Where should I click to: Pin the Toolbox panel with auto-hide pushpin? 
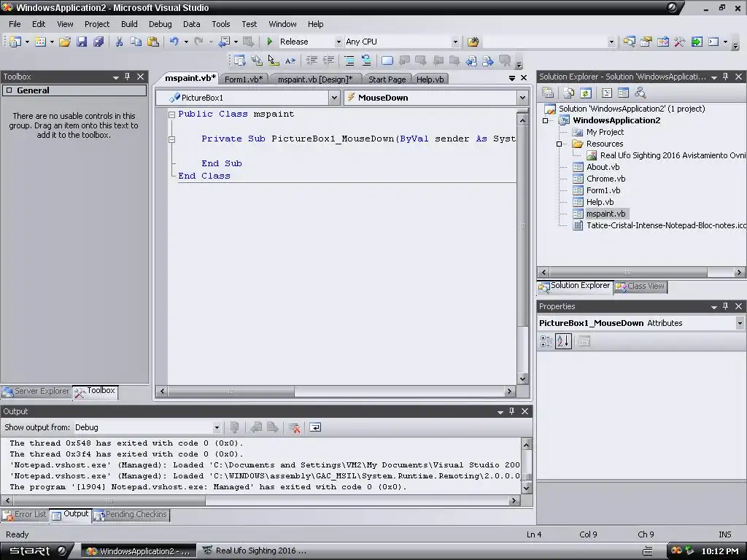(127, 77)
